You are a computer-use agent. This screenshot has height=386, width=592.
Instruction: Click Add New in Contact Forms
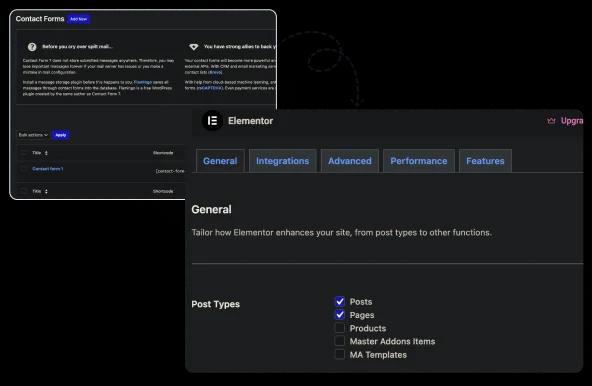click(x=79, y=19)
